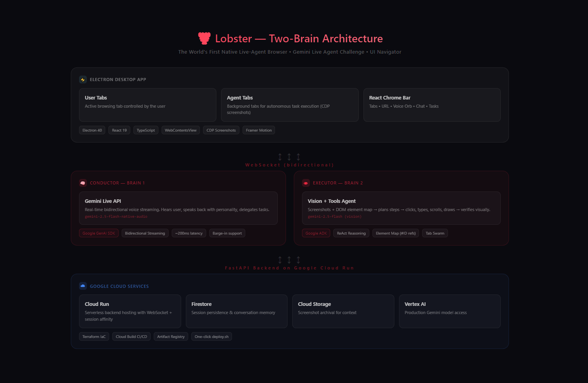Select the Cloud Run service card
The width and height of the screenshot is (588, 383).
[130, 311]
